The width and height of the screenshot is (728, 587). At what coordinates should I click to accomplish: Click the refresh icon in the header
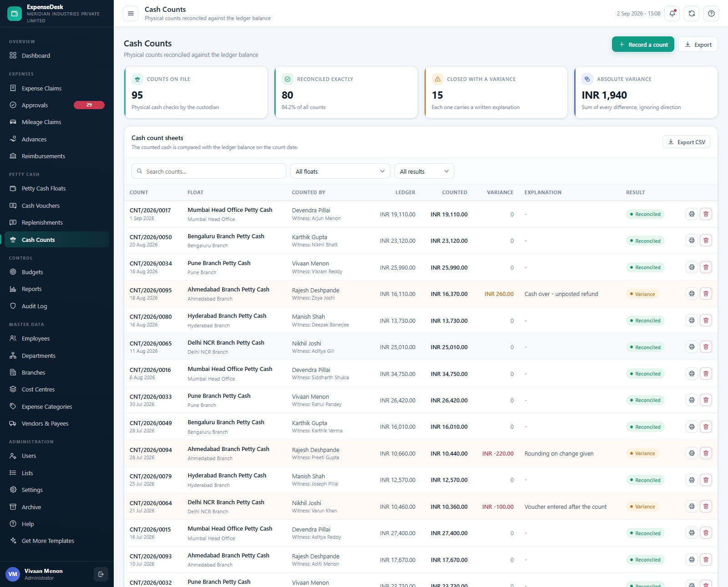[x=692, y=14]
